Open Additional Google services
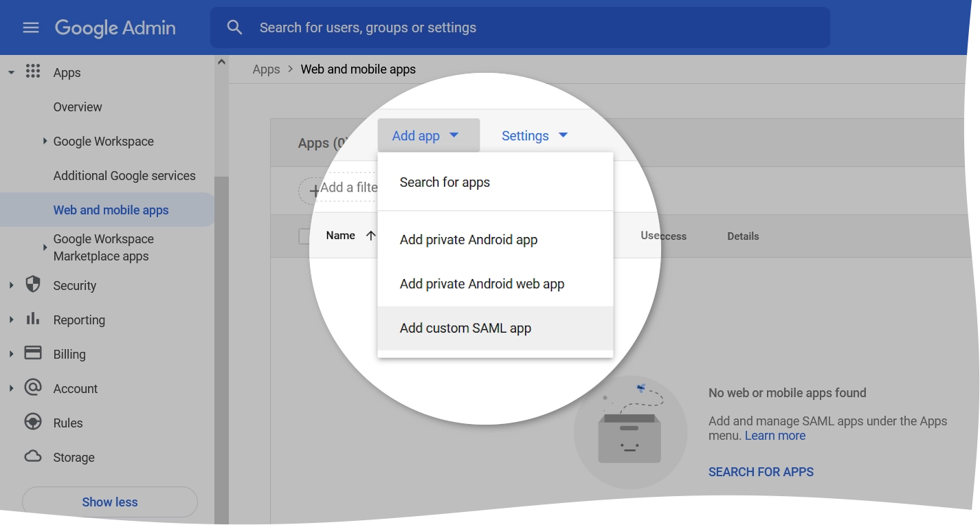980x525 pixels. 124,175
